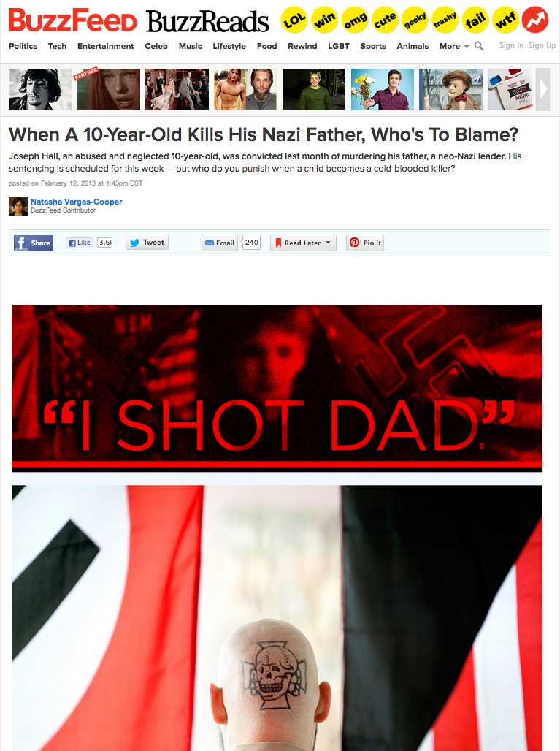Open the LGBT section
The height and width of the screenshot is (751, 560).
point(338,46)
